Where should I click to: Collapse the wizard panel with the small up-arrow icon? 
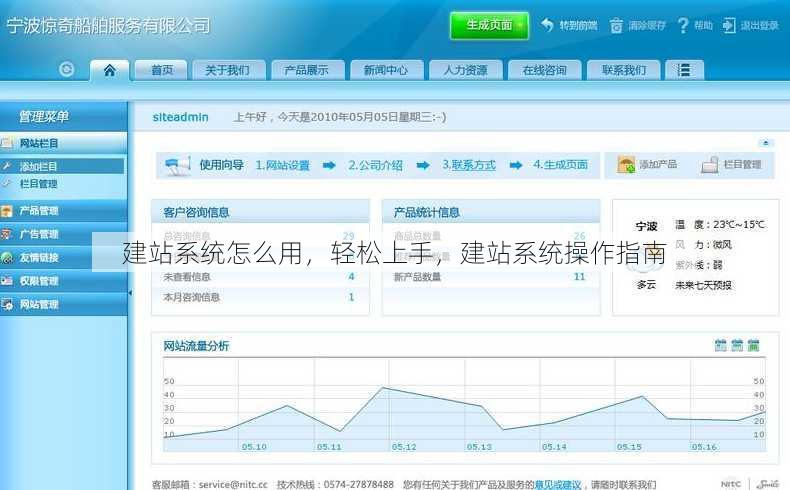pos(766,143)
